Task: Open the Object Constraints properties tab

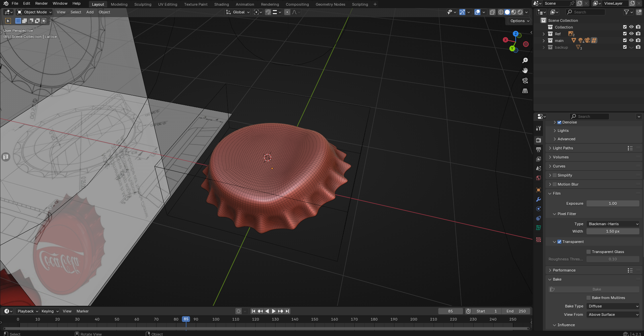Action: [x=539, y=218]
